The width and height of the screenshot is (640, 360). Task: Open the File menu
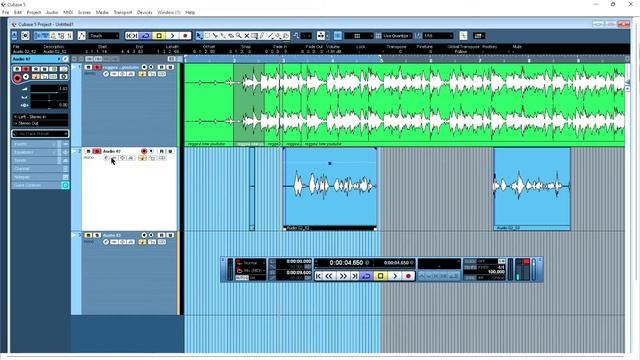6,13
